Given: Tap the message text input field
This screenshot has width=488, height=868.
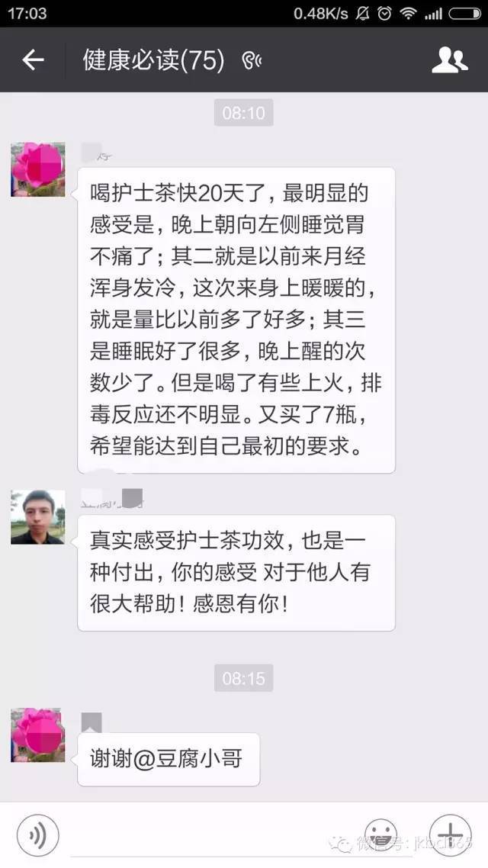Looking at the screenshot, I should pyautogui.click(x=209, y=836).
